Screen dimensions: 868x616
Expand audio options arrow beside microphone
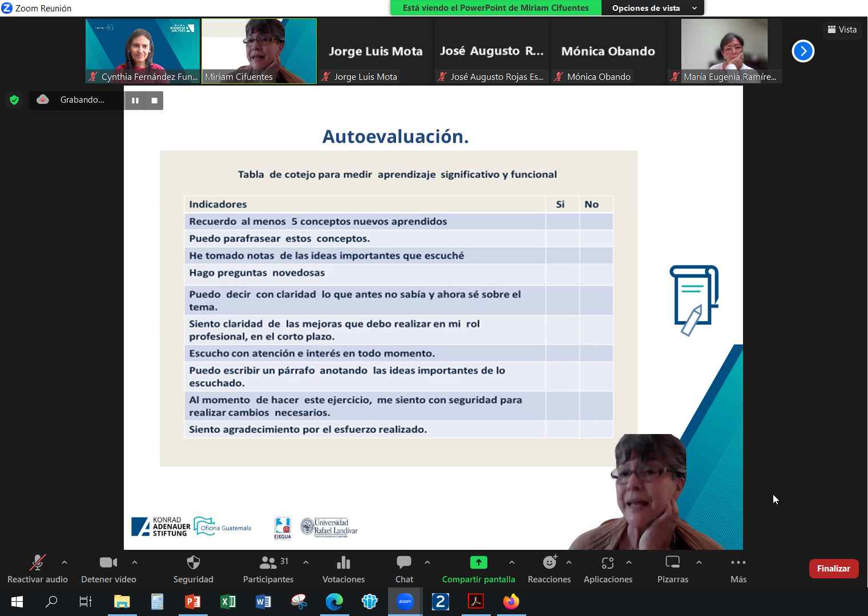click(64, 562)
